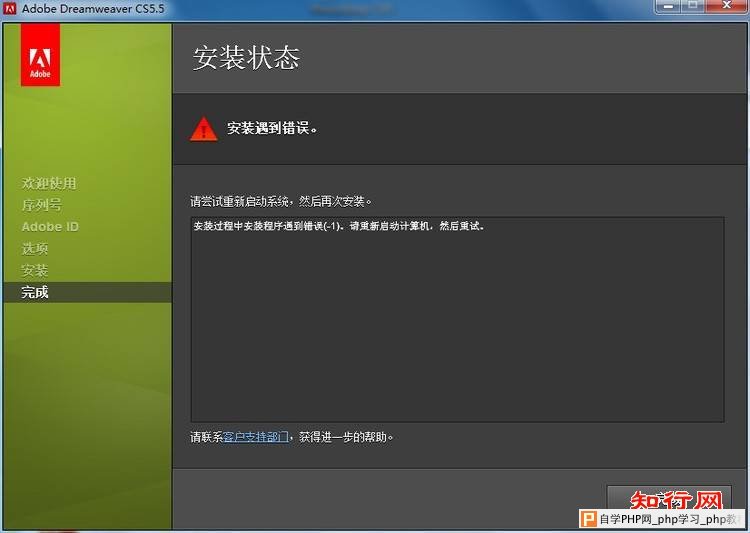Click the Adobe logo in the sidebar
The image size is (750, 533).
point(40,55)
